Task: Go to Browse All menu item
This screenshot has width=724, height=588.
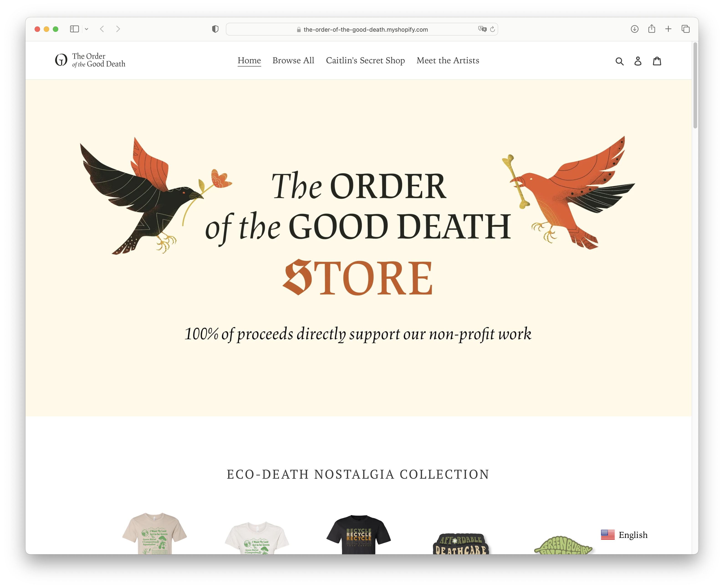Action: [293, 61]
